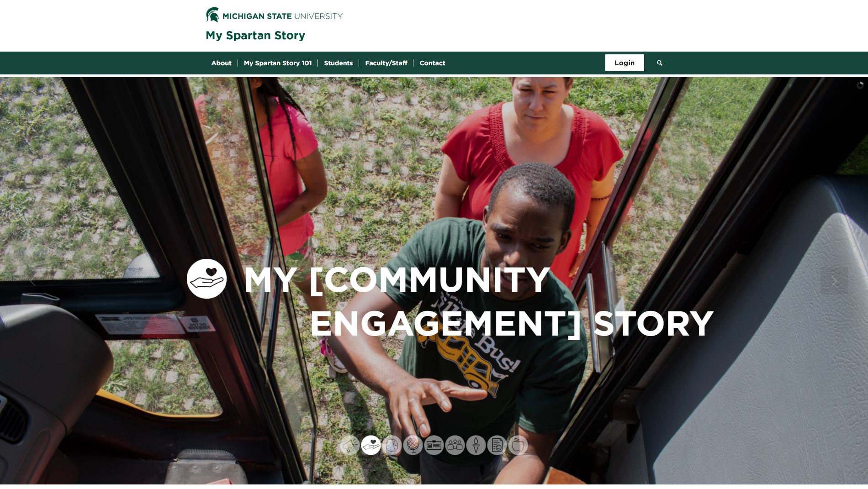Select the document search slide icon
The image size is (868, 489).
pos(497,445)
